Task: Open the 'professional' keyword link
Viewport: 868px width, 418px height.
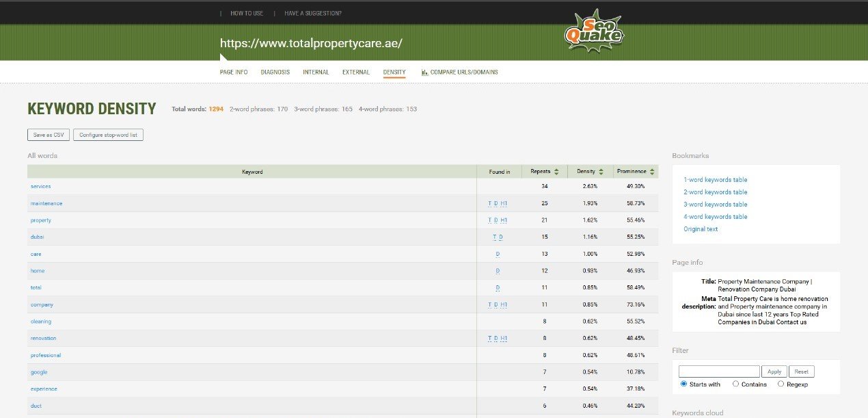Action: point(46,355)
